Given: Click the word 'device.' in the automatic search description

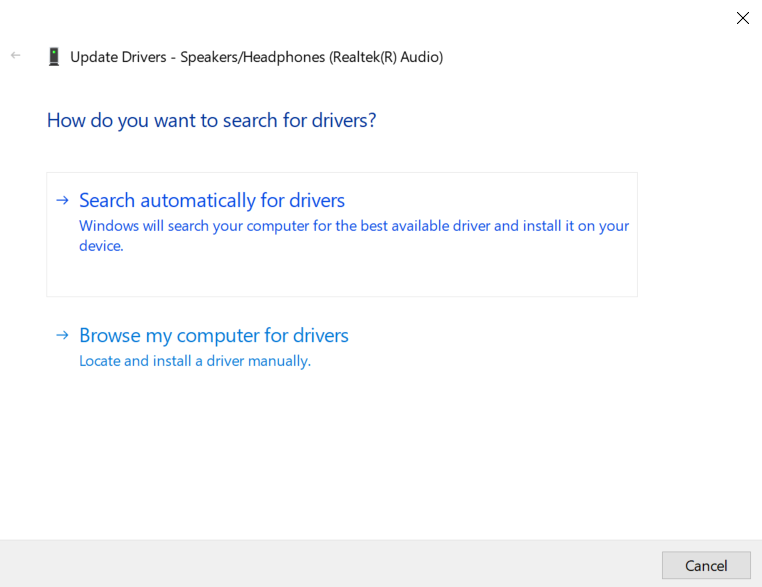Looking at the screenshot, I should click(101, 246).
